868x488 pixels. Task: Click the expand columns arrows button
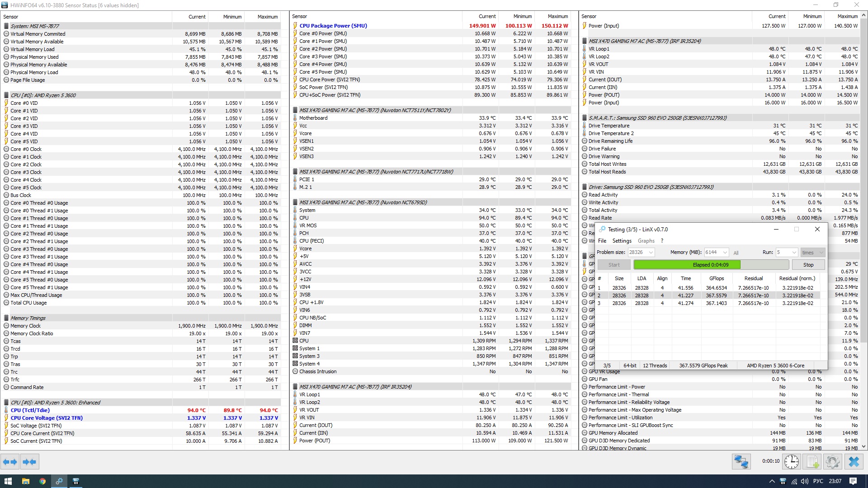click(10, 462)
